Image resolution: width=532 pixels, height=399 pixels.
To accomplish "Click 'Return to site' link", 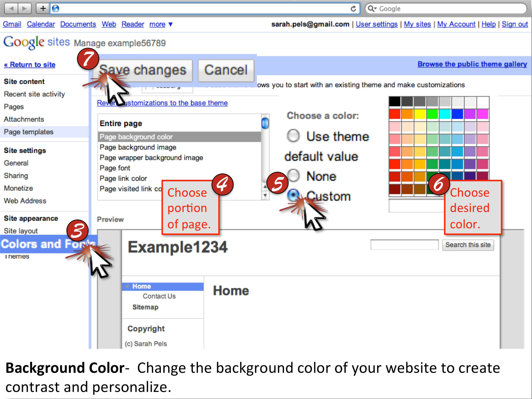I will (x=30, y=65).
